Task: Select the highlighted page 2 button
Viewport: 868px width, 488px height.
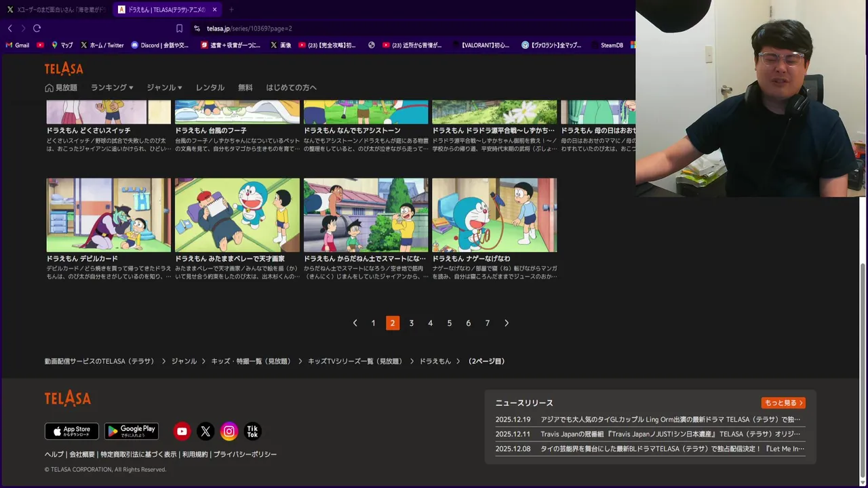Action: [392, 323]
